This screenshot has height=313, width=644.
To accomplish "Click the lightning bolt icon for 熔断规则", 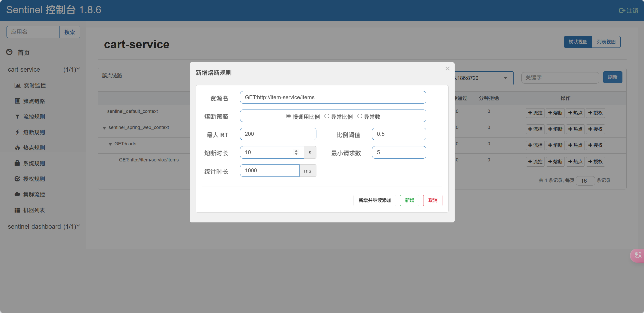I will (17, 132).
